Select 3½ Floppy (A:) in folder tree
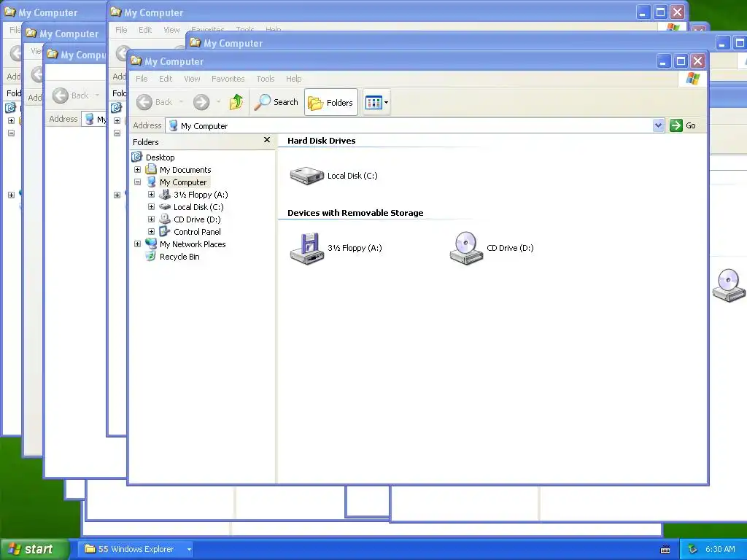This screenshot has width=747, height=560. tap(201, 194)
